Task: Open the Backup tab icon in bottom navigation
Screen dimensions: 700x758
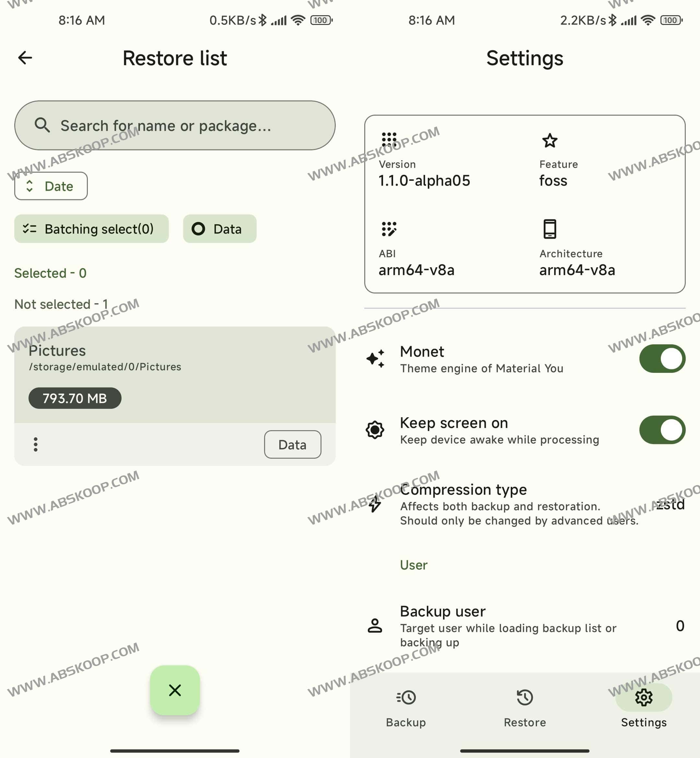Action: tap(406, 697)
